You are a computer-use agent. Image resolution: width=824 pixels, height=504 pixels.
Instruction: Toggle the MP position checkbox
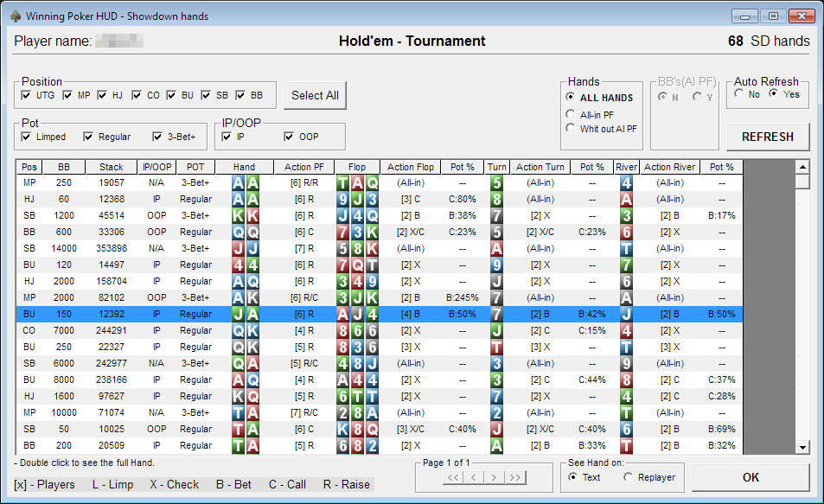[x=67, y=95]
